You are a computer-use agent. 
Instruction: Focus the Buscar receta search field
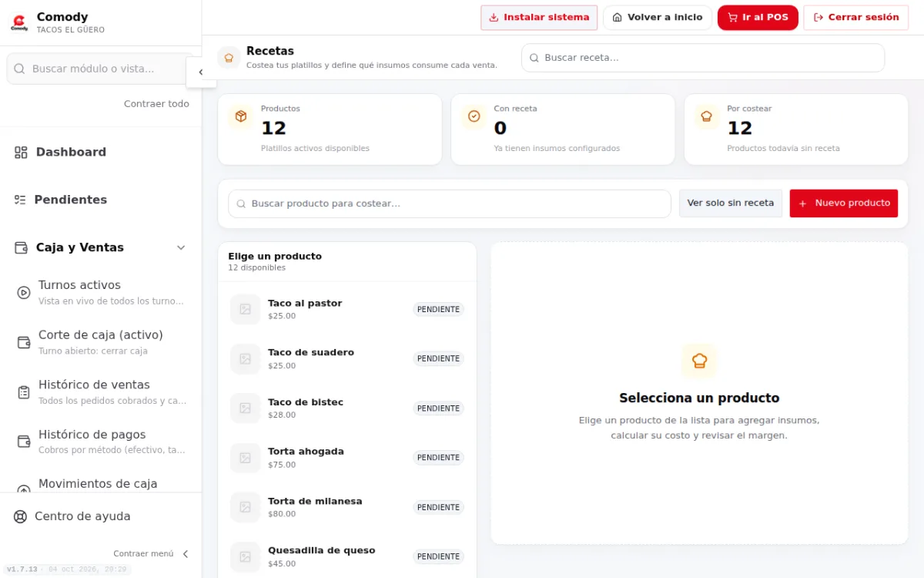(x=703, y=58)
